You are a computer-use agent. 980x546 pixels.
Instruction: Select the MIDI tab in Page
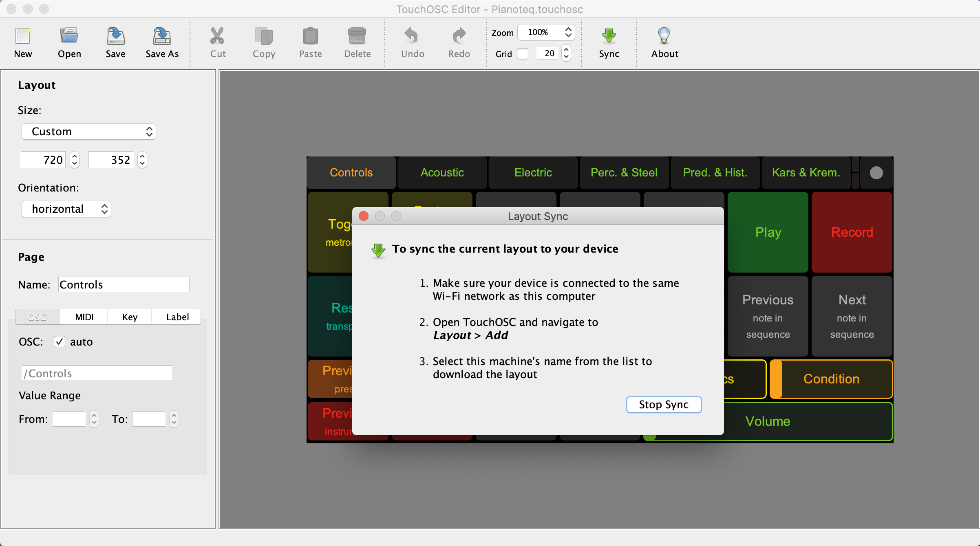click(84, 316)
